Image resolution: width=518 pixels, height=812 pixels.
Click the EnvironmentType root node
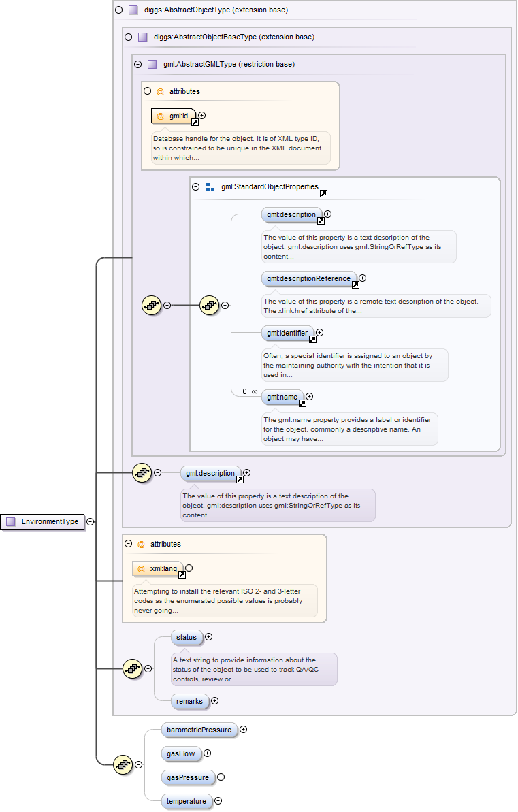click(43, 522)
